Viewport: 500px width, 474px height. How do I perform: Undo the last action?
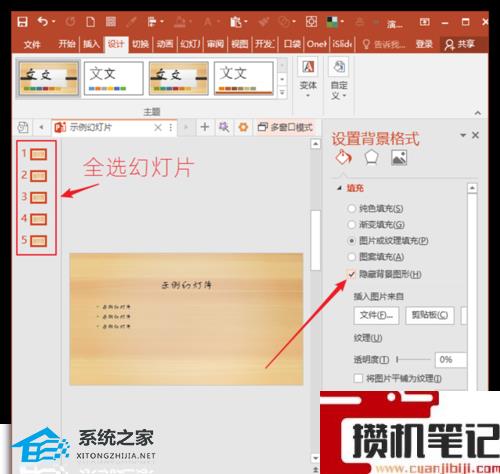pyautogui.click(x=43, y=22)
